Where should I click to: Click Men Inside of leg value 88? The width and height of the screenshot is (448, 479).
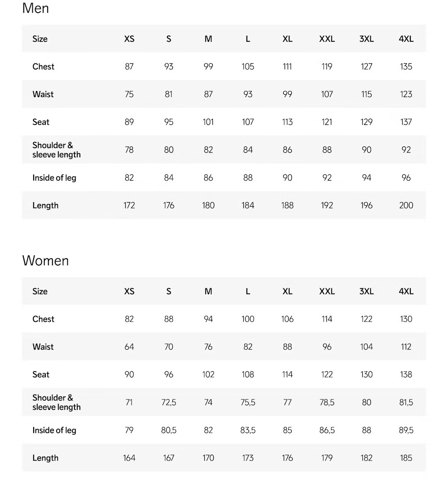[x=248, y=177]
